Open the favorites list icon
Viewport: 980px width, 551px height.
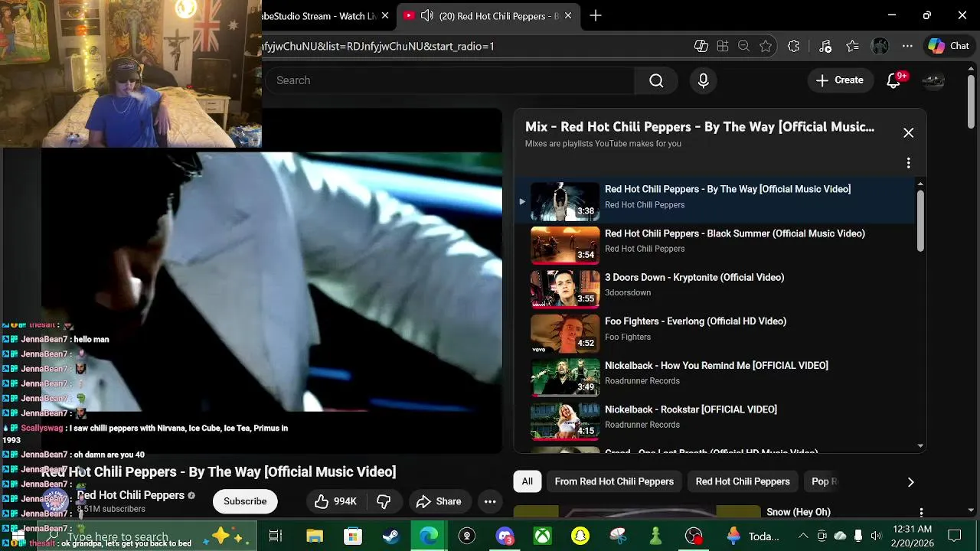[x=852, y=46]
